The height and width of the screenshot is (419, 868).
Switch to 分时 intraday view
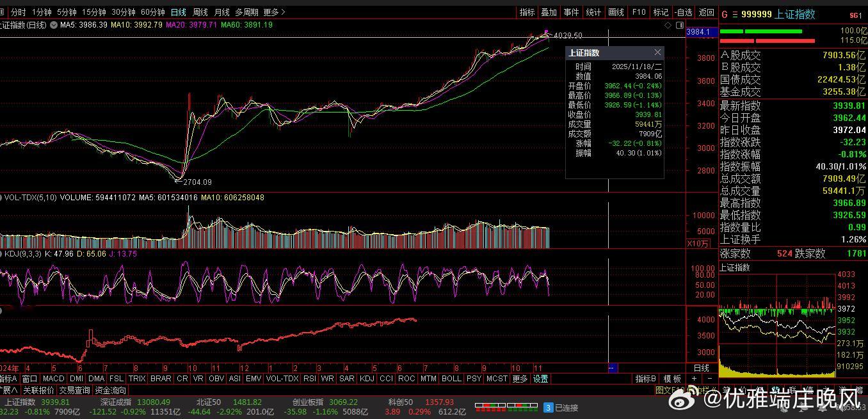click(19, 12)
